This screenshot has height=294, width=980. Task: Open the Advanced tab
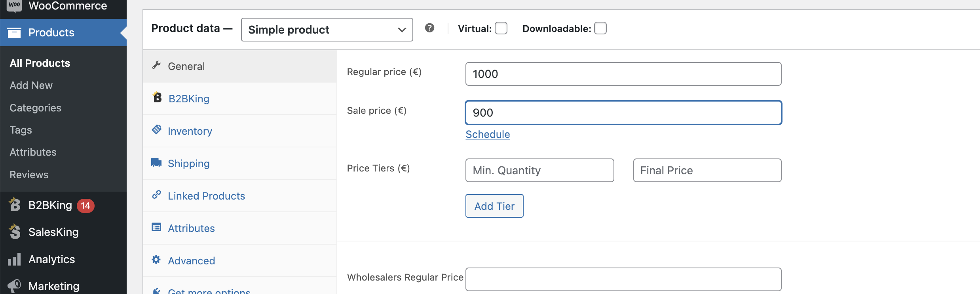pos(240,261)
